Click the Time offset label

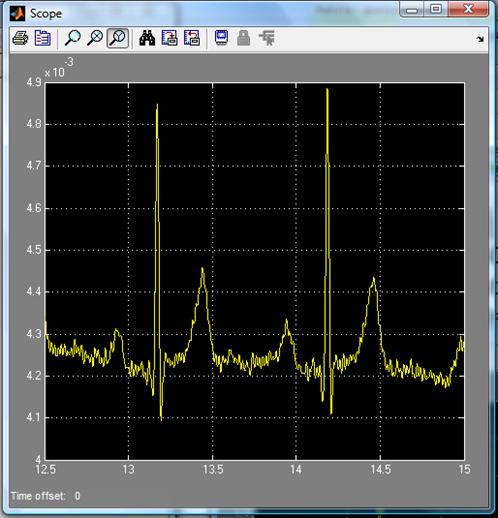[38, 496]
